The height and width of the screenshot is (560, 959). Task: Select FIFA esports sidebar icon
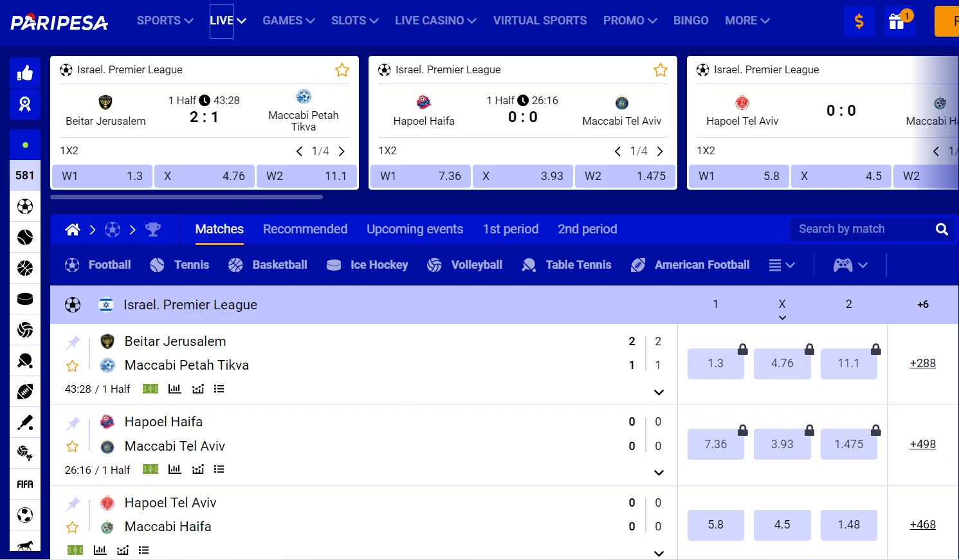pos(25,484)
